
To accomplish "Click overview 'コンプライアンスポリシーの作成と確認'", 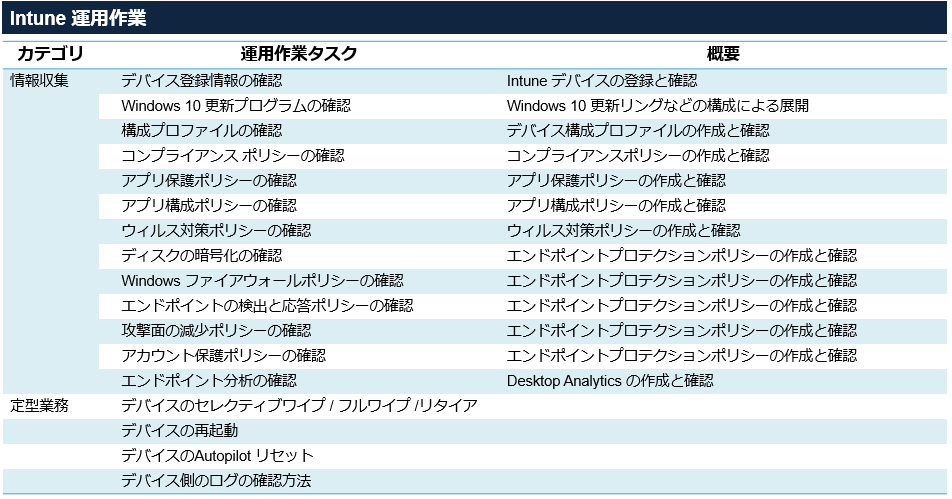I will pos(638,155).
